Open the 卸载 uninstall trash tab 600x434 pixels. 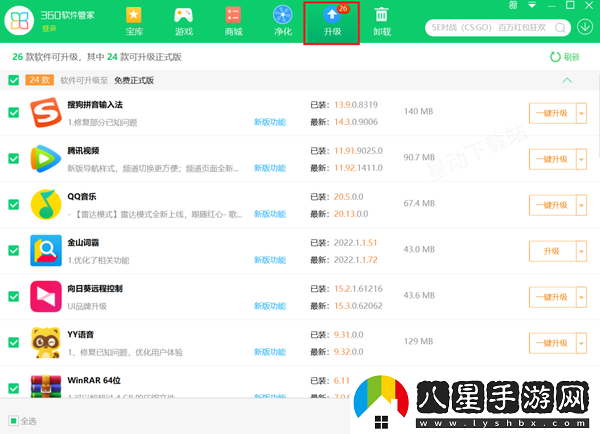click(382, 21)
